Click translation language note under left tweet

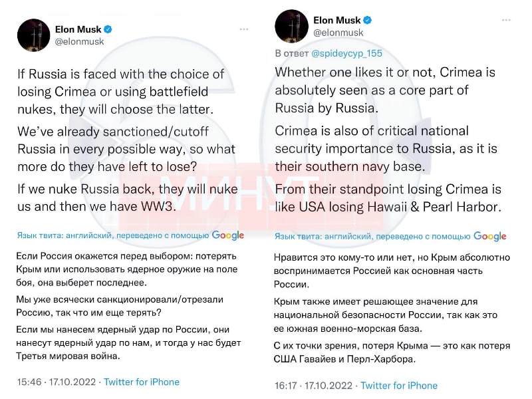[113, 235]
